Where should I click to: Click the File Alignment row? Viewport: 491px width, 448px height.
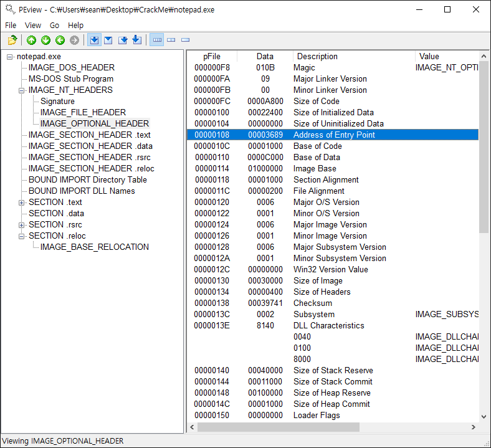coord(333,191)
